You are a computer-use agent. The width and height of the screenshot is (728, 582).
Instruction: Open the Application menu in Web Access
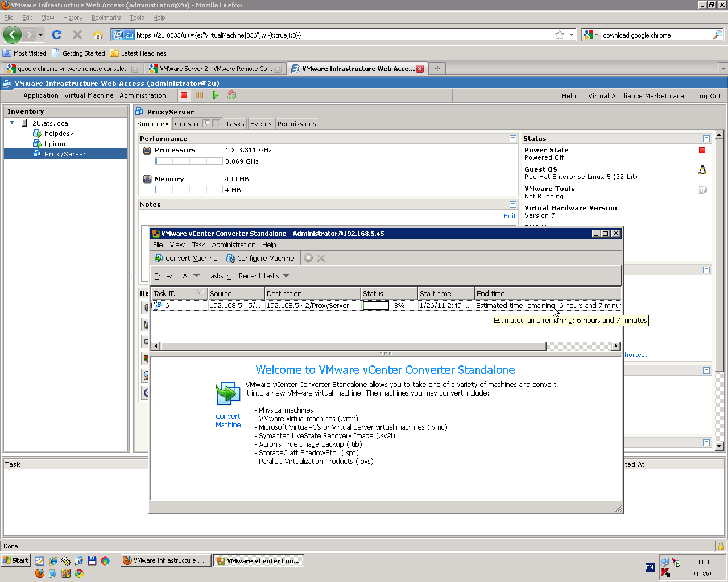pos(41,95)
